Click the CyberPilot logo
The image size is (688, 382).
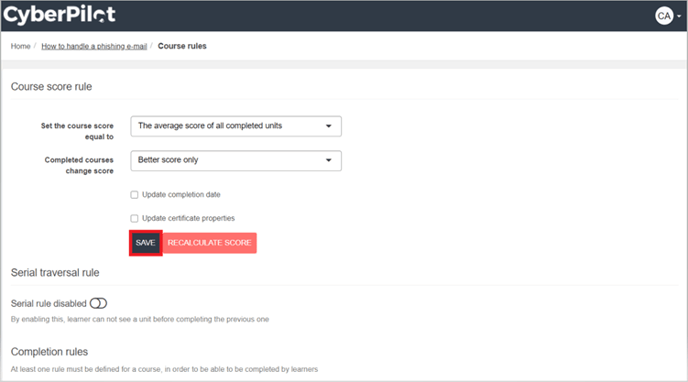pos(59,14)
